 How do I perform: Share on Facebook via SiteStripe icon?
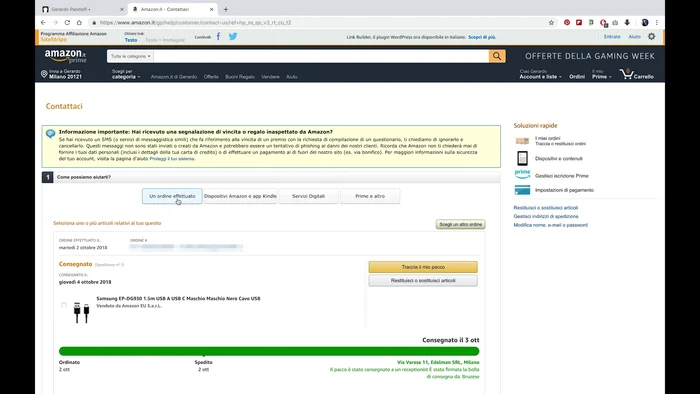point(218,37)
